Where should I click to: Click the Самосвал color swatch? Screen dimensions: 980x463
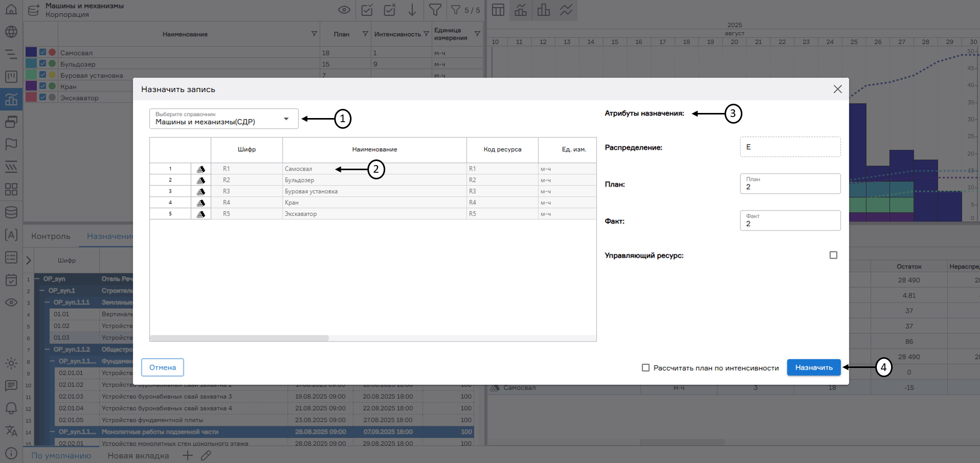click(x=31, y=52)
